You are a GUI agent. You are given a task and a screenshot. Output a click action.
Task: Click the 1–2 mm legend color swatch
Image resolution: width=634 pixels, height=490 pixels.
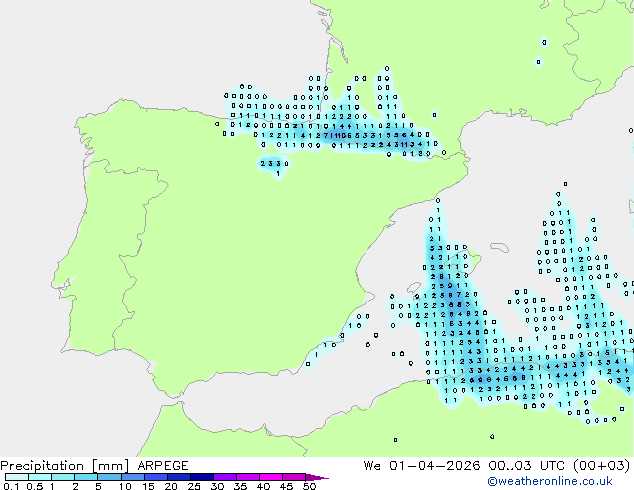[x=63, y=477]
